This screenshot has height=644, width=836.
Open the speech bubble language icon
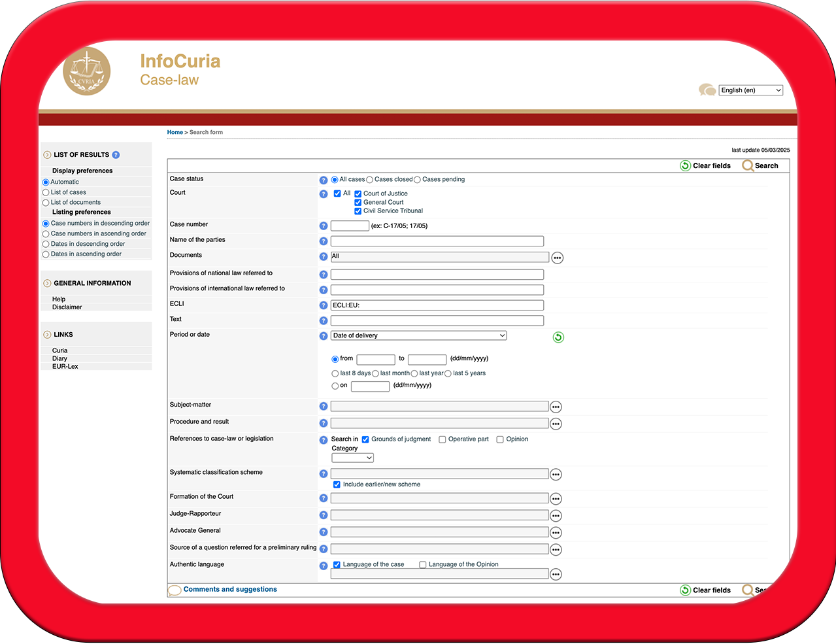(707, 90)
